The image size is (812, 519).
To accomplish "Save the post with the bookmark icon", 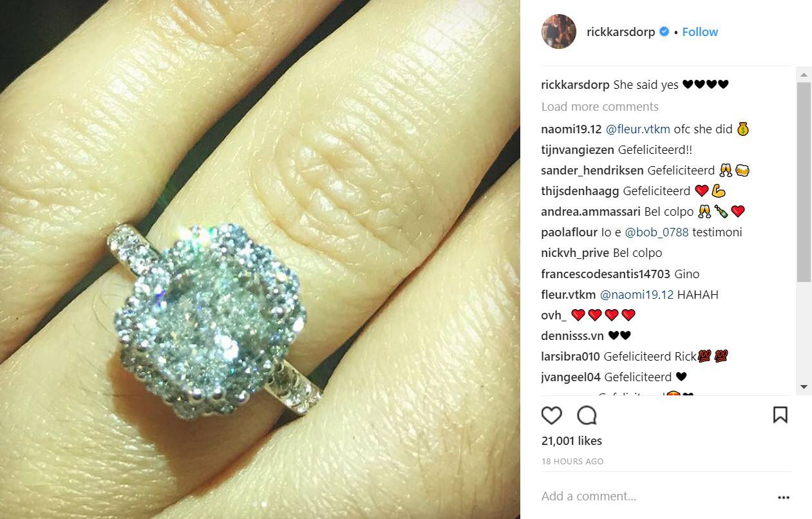I will [x=780, y=415].
